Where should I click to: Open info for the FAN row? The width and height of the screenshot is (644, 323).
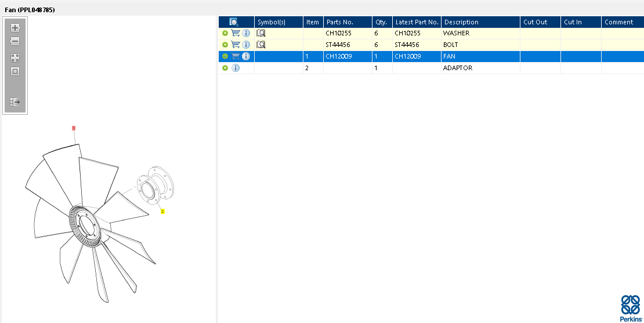[x=245, y=56]
